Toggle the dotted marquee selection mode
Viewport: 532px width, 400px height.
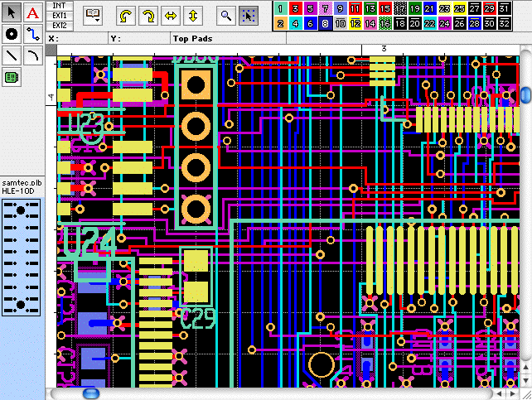coord(249,16)
